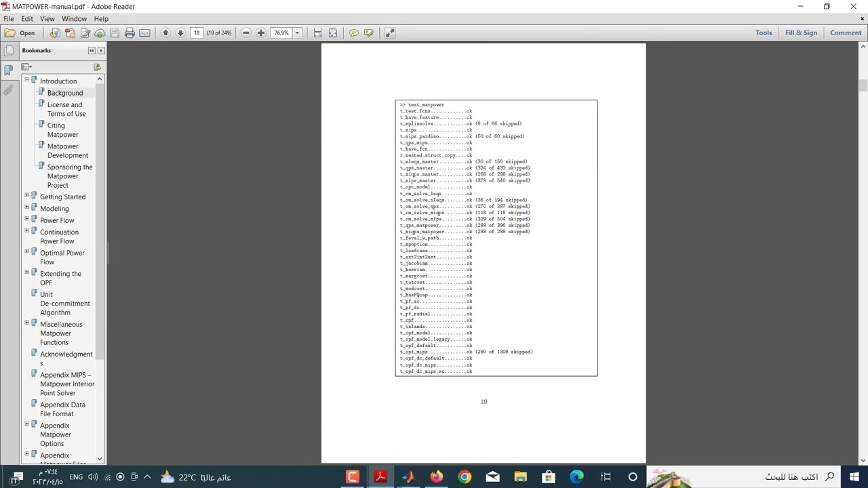
Task: Open the View menu
Action: (x=47, y=19)
